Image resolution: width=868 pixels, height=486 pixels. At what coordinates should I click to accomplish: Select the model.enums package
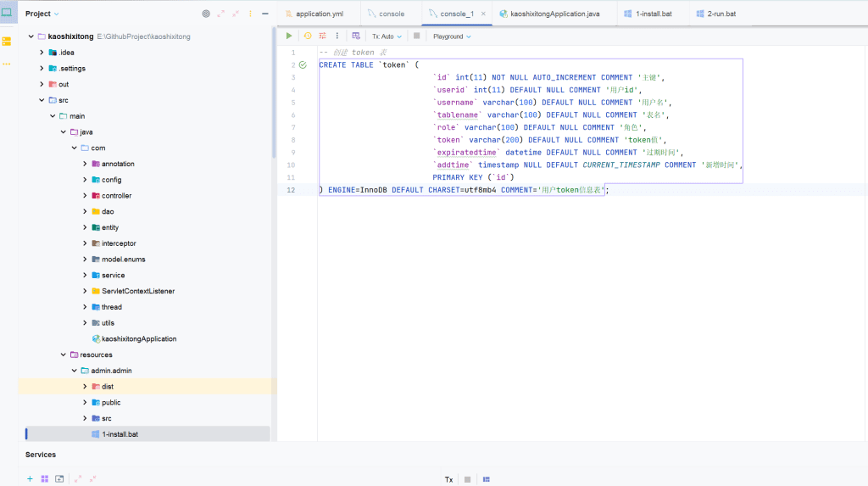[x=124, y=260]
